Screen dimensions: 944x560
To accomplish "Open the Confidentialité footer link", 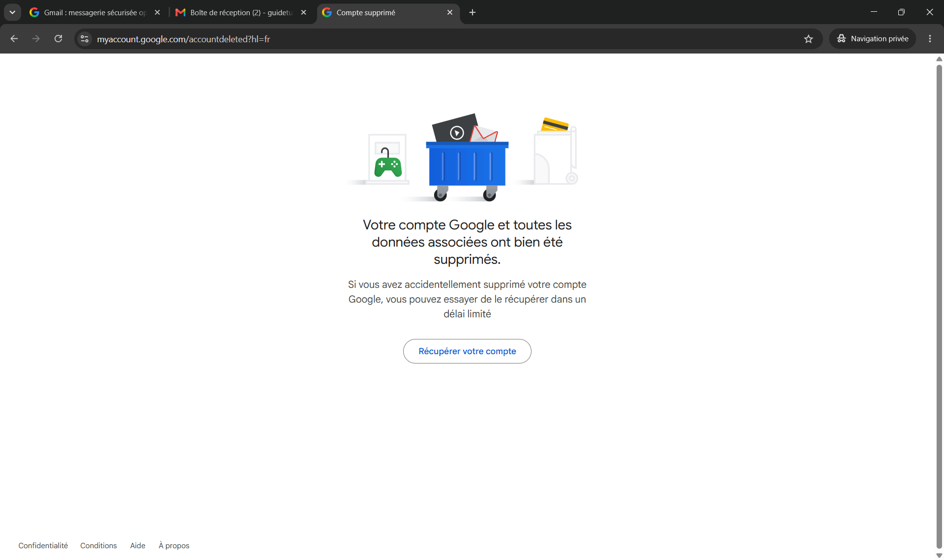I will click(43, 546).
